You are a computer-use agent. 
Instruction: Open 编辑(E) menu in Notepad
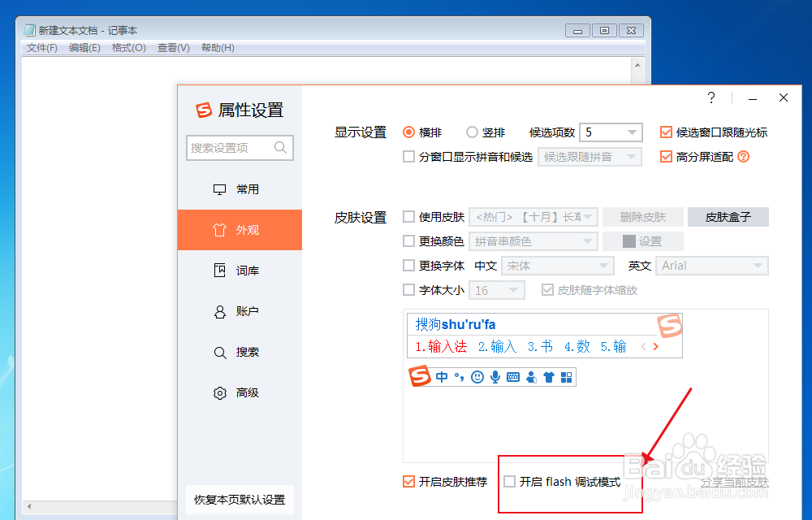click(84, 48)
